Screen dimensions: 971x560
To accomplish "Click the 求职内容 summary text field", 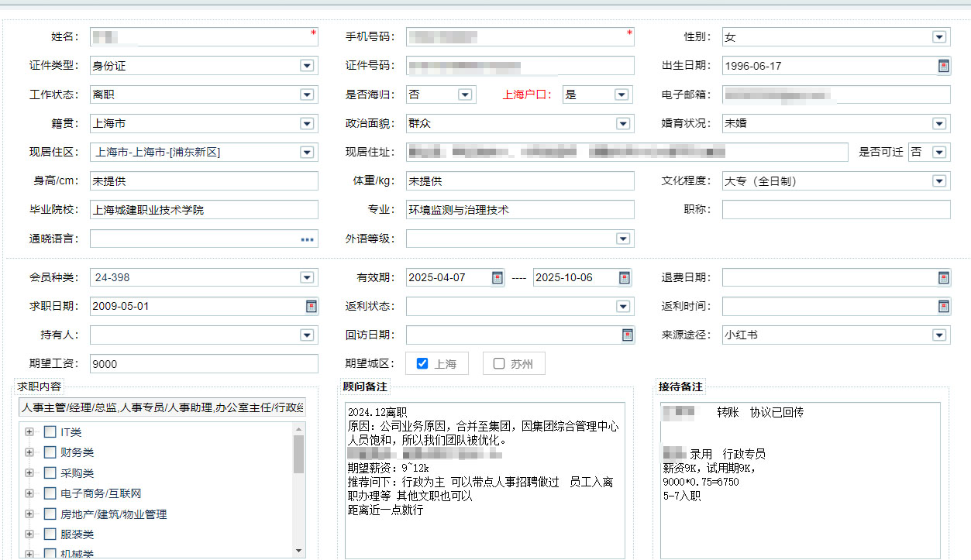I will point(163,407).
